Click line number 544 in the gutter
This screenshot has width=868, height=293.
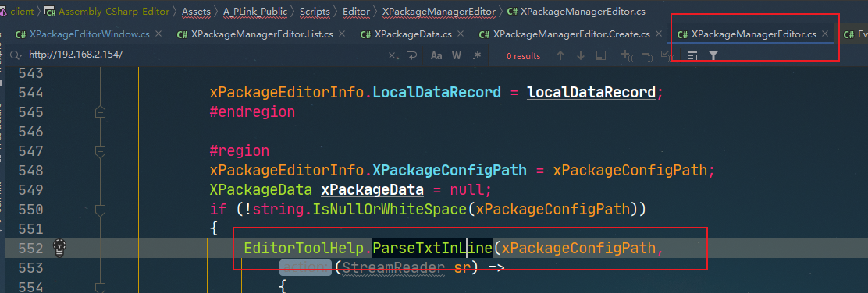coord(31,92)
